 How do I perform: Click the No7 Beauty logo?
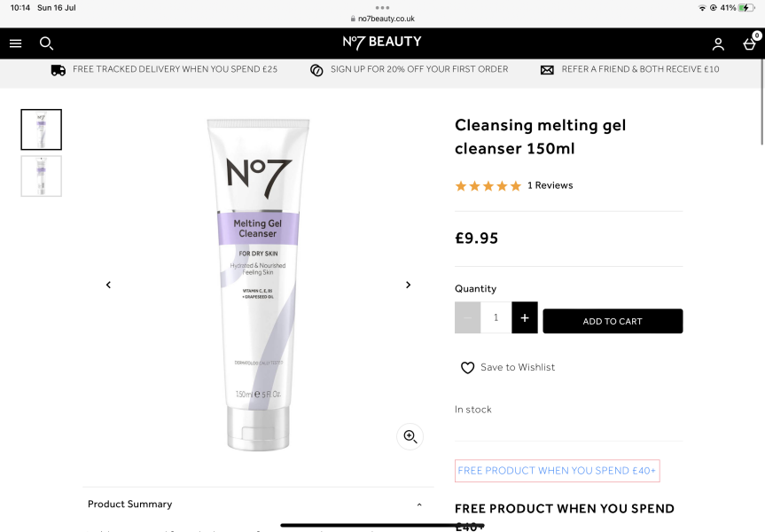tap(382, 43)
